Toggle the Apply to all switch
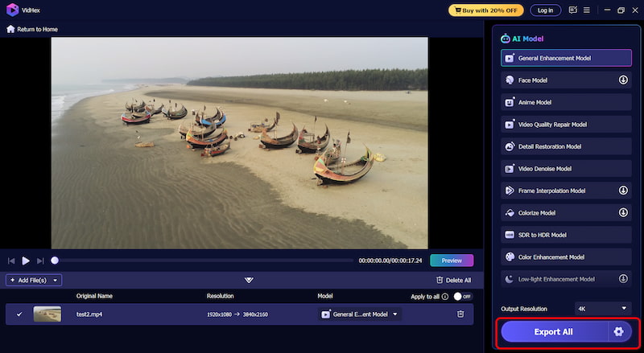Image resolution: width=644 pixels, height=353 pixels. 462,297
